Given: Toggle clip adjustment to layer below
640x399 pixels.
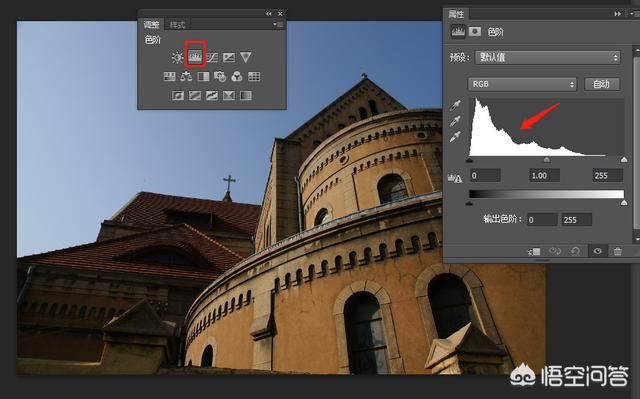Looking at the screenshot, I should [534, 251].
